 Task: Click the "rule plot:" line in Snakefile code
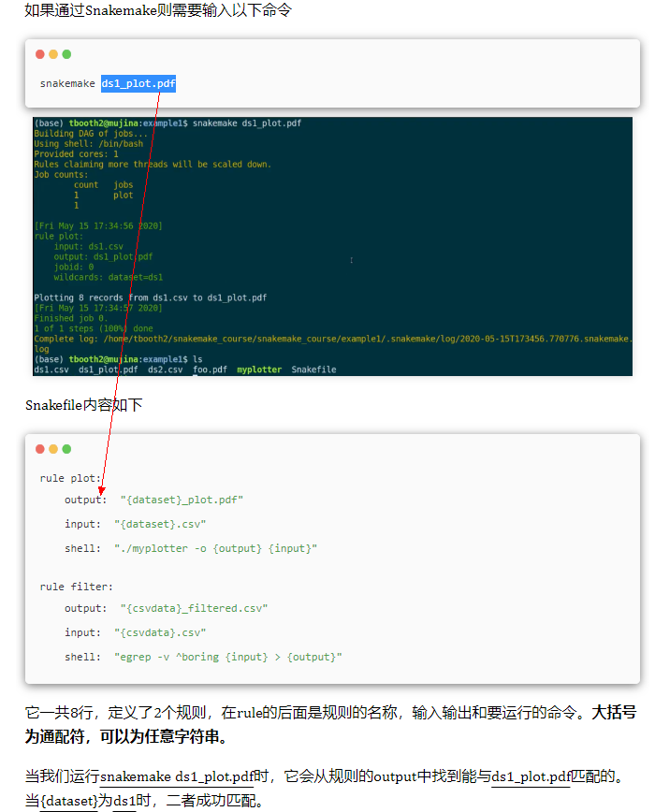pyautogui.click(x=70, y=478)
